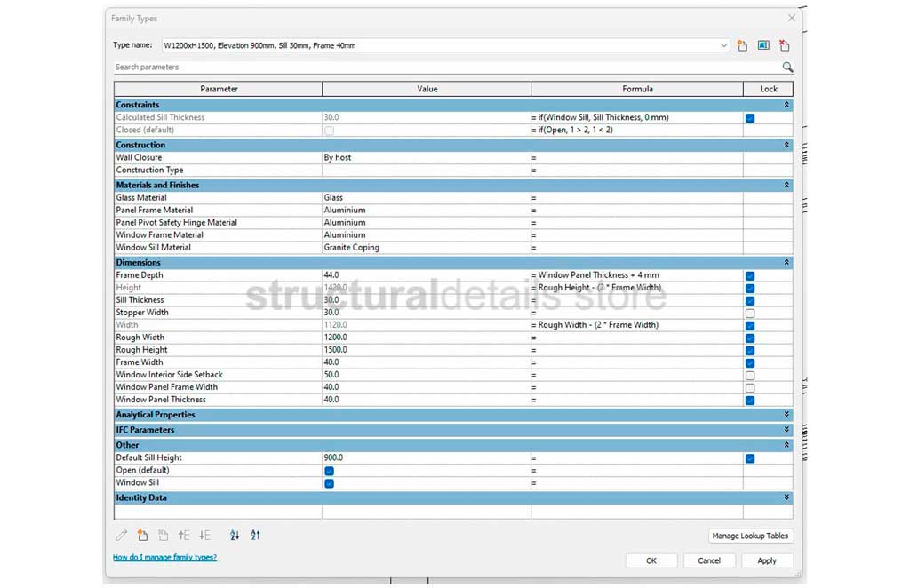This screenshot has height=588, width=910.
Task: Click the Rename Type icon
Action: 763,45
